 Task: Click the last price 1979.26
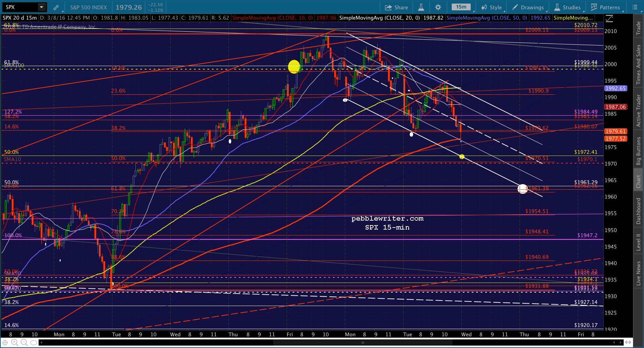click(129, 7)
